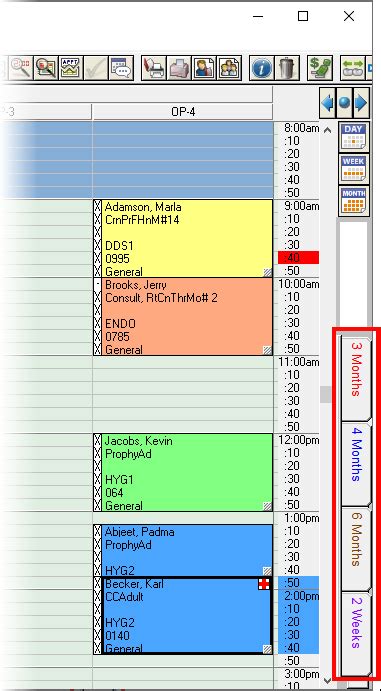This screenshot has width=381, height=691.
Task: Select the Abjeet, Padma appointment
Action: click(x=183, y=550)
